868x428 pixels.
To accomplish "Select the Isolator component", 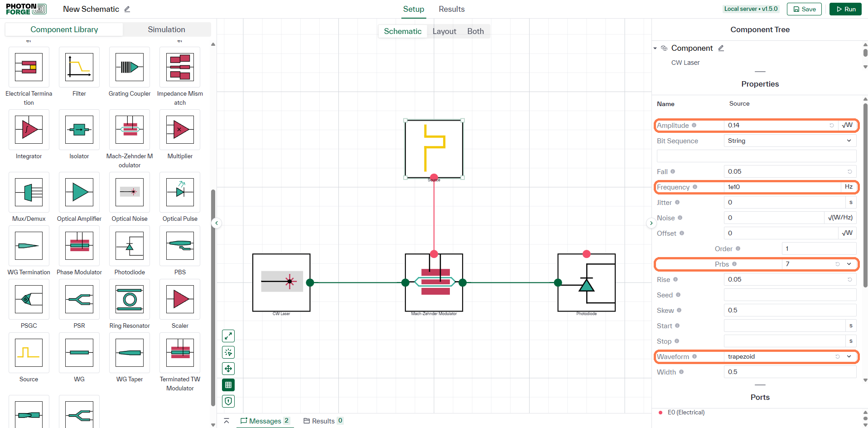I will (79, 130).
